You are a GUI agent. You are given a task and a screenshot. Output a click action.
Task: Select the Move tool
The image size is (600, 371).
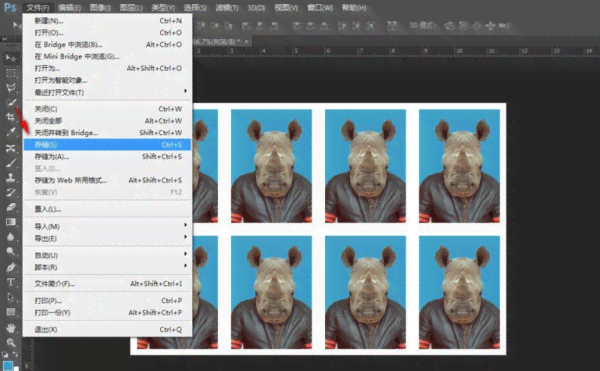tap(10, 58)
